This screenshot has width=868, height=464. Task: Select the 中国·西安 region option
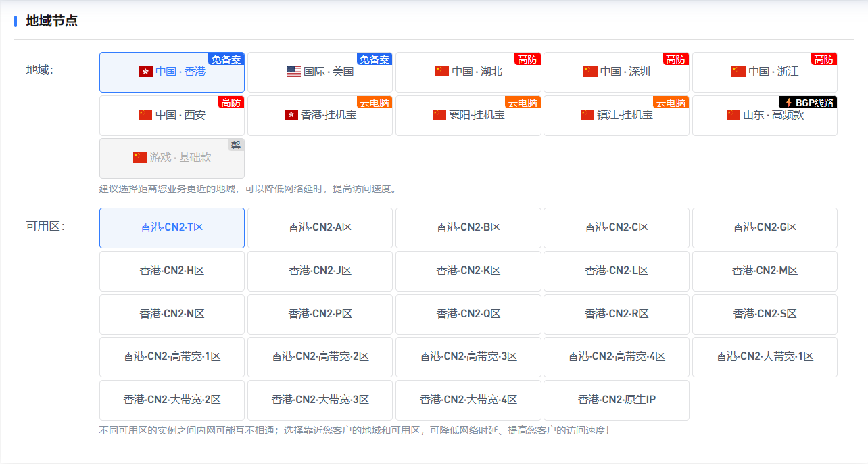click(x=172, y=116)
